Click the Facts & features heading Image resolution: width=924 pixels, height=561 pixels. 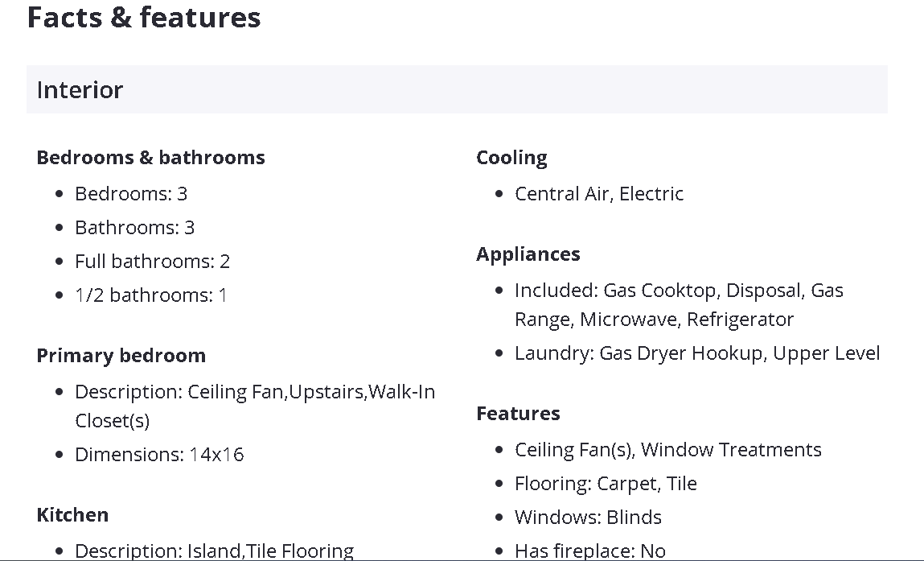(144, 18)
